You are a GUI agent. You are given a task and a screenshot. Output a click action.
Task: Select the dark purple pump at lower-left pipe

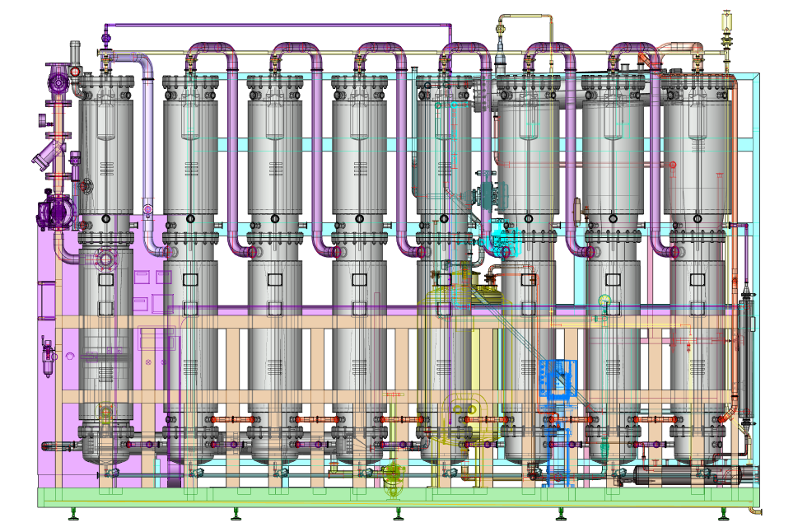point(58,212)
